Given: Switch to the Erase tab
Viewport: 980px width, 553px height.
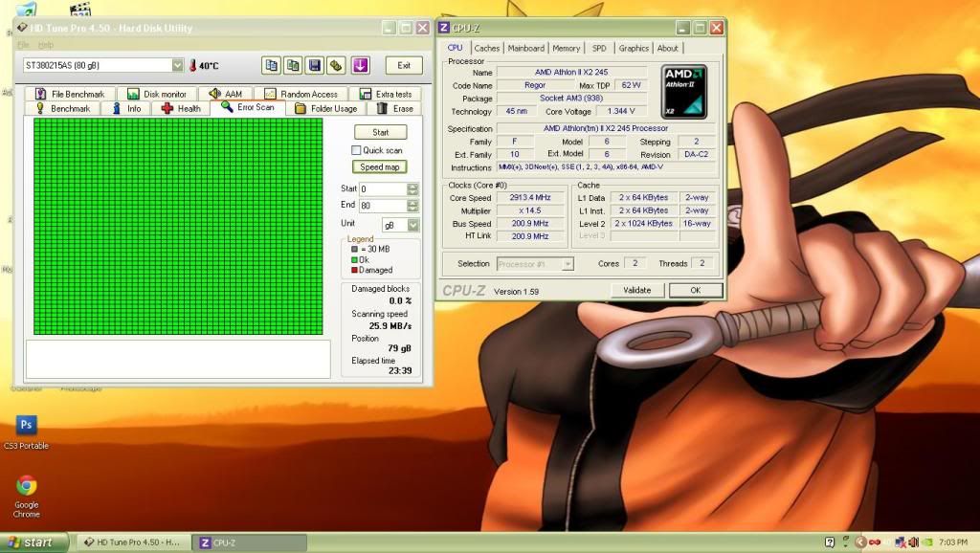Looking at the screenshot, I should [395, 108].
